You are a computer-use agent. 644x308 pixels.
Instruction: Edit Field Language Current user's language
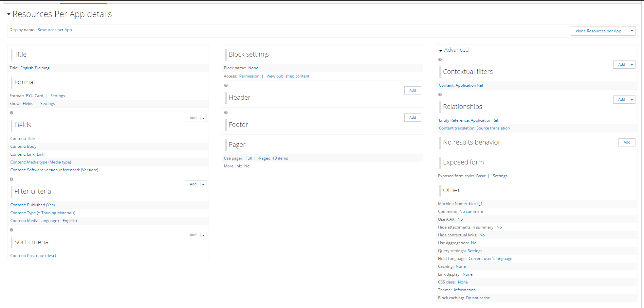click(490, 259)
